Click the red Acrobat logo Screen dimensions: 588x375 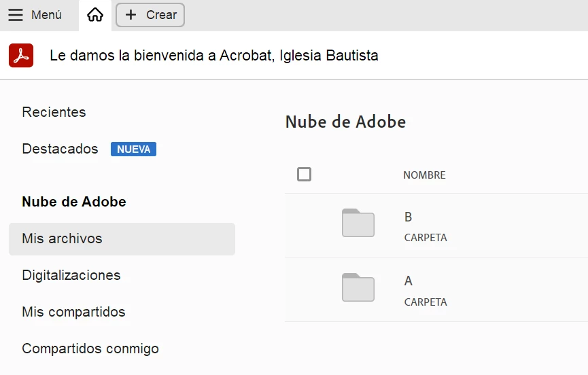tap(21, 56)
